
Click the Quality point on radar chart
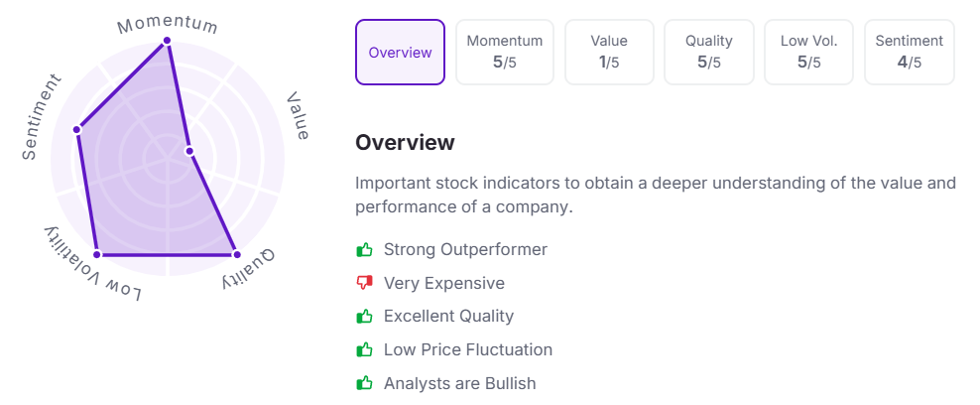coord(236,253)
